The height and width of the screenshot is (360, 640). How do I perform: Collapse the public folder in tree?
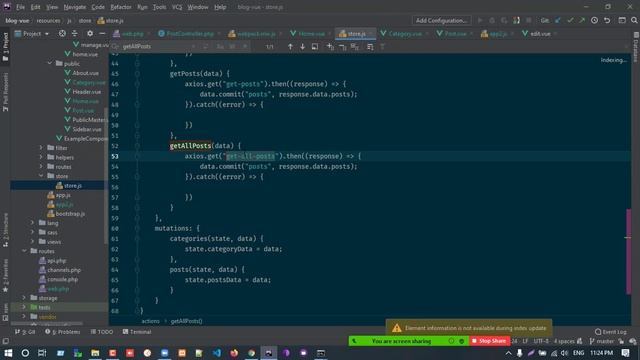click(x=50, y=63)
